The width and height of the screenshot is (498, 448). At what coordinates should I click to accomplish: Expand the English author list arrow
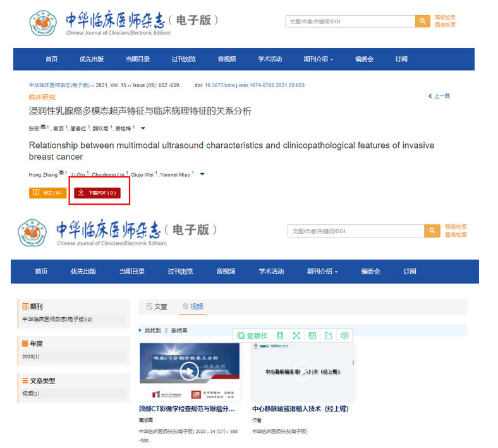(x=202, y=174)
